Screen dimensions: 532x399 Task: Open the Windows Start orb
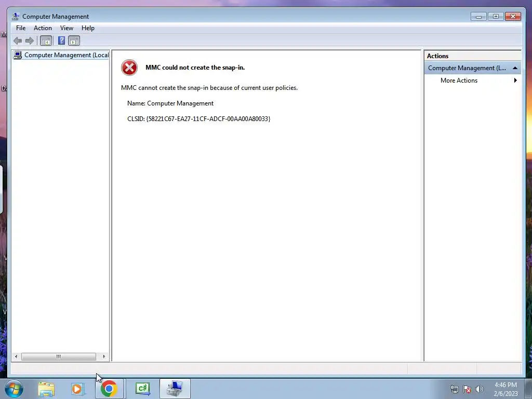coord(14,389)
